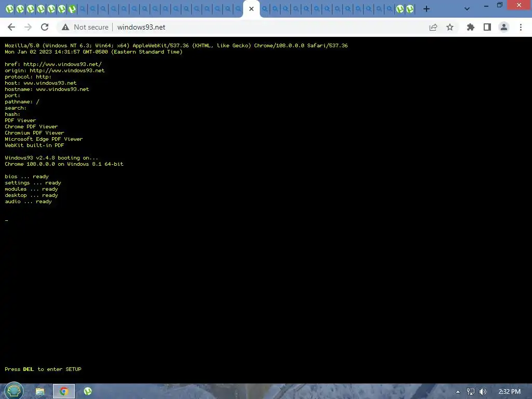532x399 pixels.
Task: Reload the windows93.net page
Action: (45, 27)
